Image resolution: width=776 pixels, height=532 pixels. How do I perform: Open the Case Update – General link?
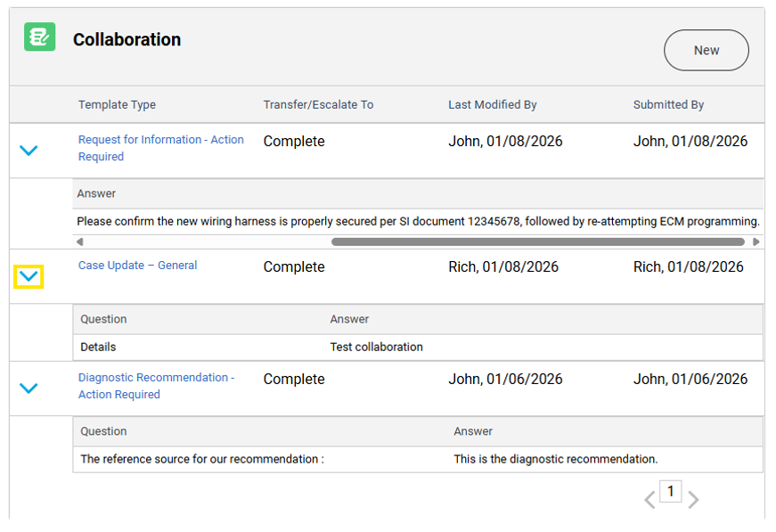coord(137,266)
